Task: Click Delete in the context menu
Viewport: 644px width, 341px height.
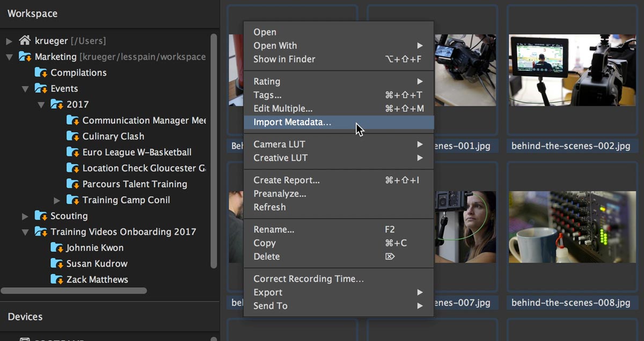Action: click(339, 257)
